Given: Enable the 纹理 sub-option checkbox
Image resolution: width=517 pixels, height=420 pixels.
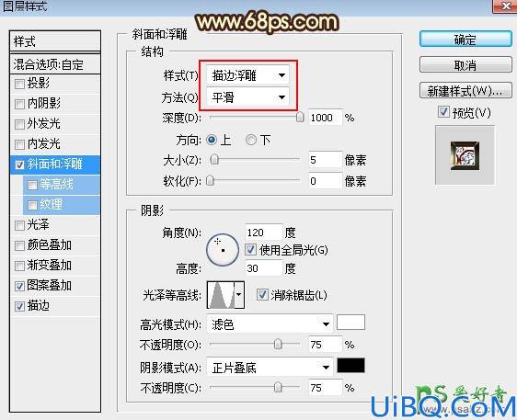Looking at the screenshot, I should 32,205.
